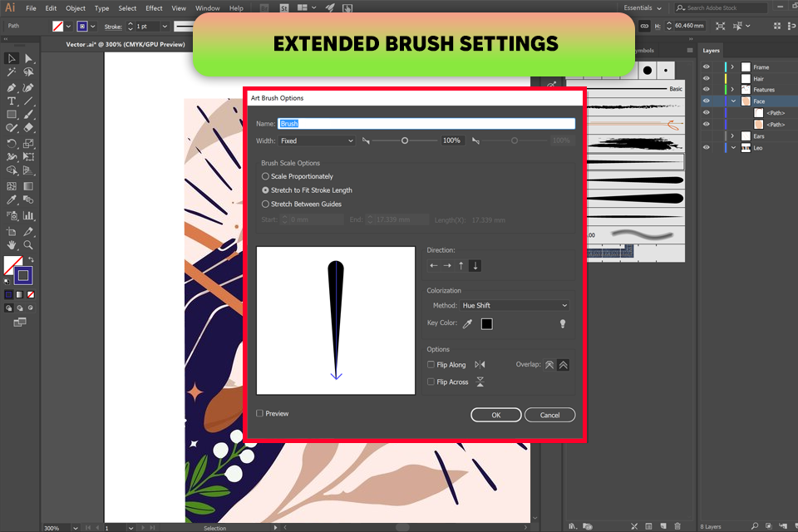Hide the Frame layer
This screenshot has height=532, width=798.
[707, 66]
